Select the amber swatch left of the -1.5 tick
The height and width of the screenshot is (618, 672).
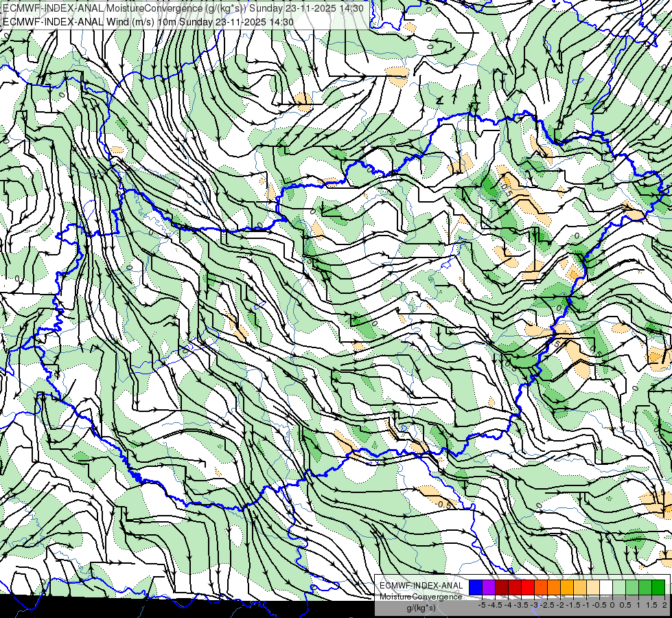click(567, 587)
